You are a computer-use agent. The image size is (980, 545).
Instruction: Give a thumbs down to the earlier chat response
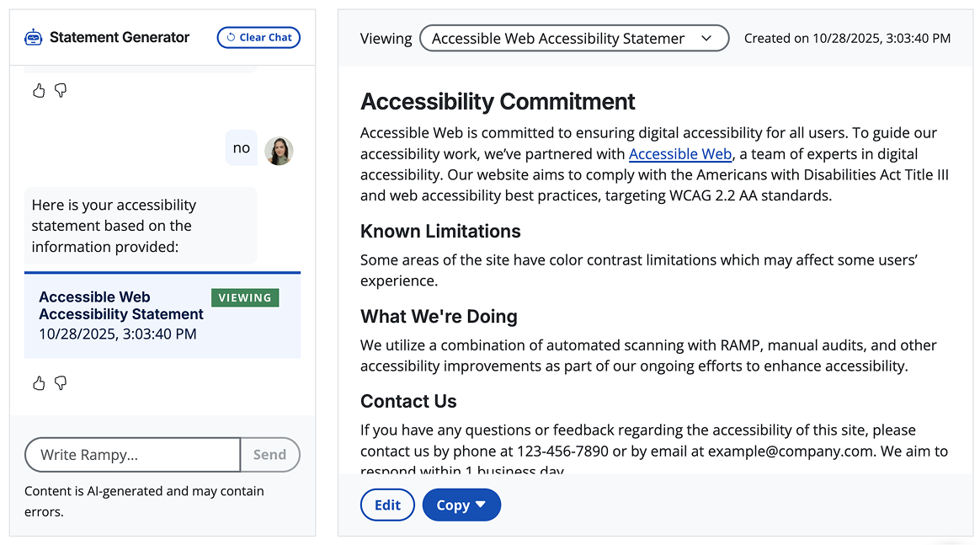click(x=60, y=90)
